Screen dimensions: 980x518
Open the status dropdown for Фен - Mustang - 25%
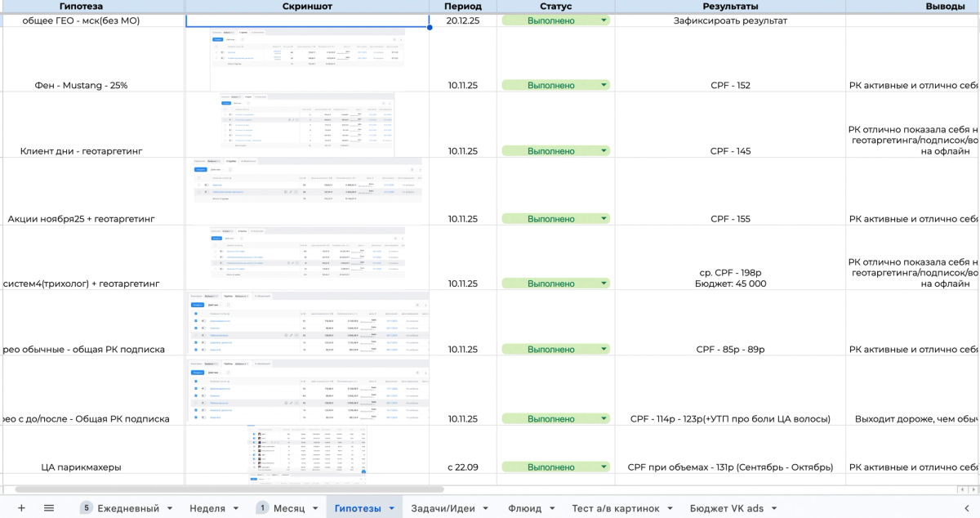coord(604,85)
